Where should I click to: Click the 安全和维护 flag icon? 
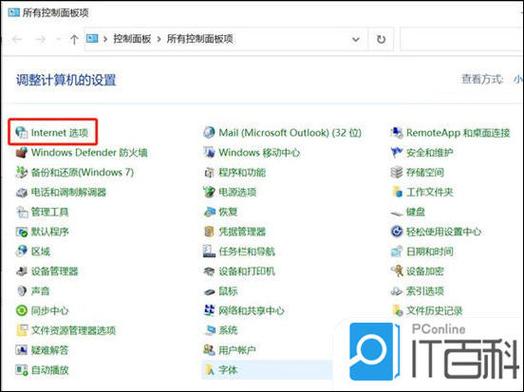[x=397, y=153]
